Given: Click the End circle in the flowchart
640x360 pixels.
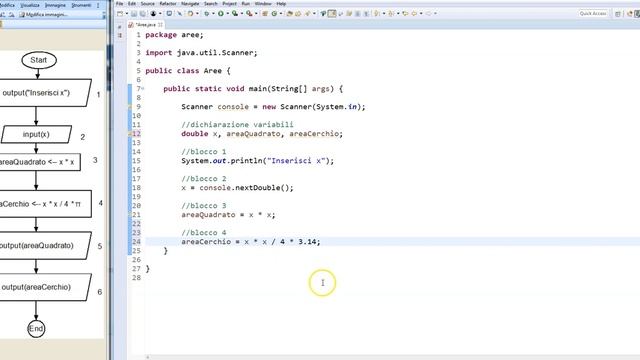Looking at the screenshot, I should (x=36, y=329).
